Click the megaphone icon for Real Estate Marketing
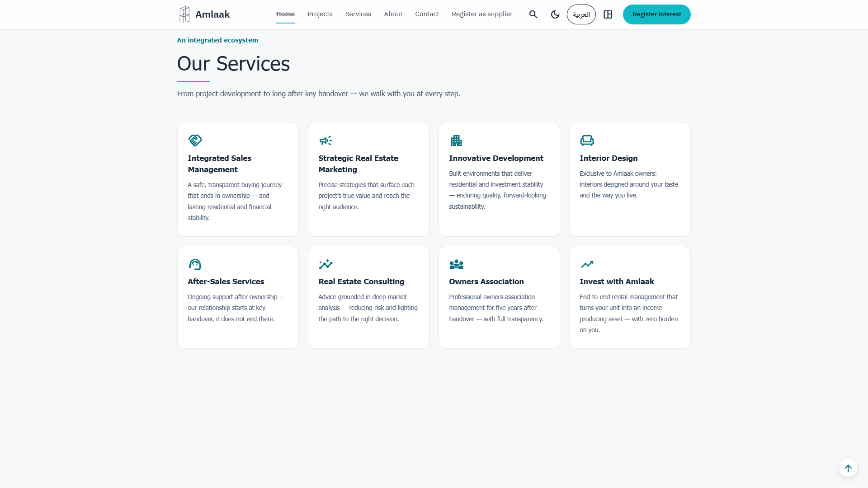 click(x=325, y=141)
